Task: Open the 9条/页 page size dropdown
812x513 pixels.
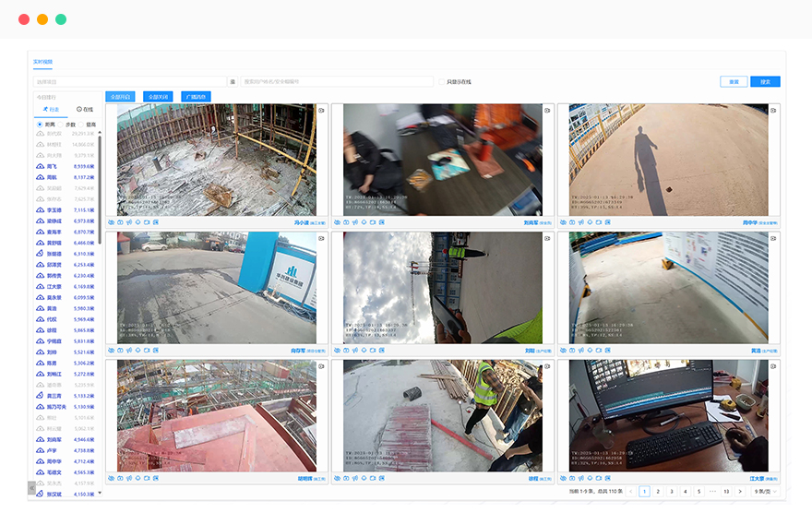Action: coord(766,492)
